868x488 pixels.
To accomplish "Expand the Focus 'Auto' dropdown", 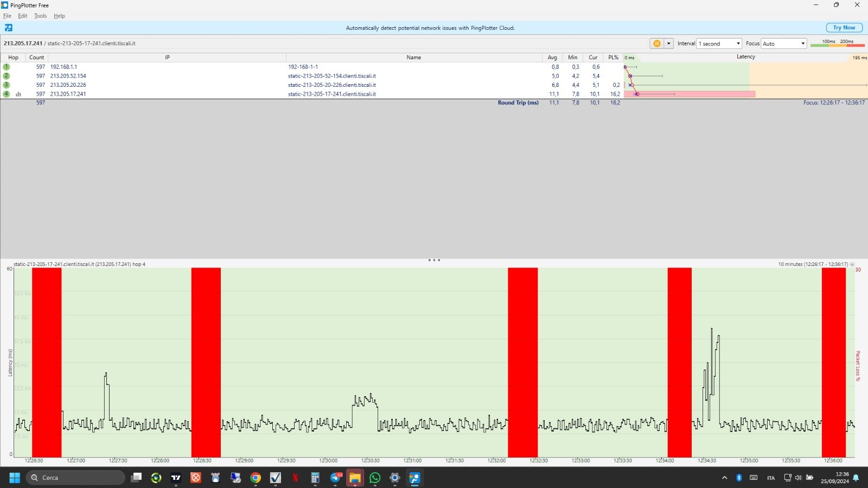I will point(783,43).
